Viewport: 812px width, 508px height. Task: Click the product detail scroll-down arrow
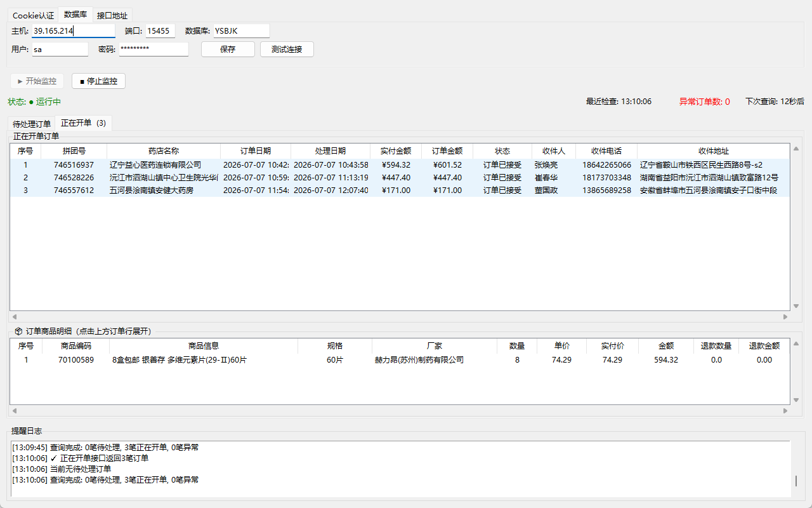click(x=796, y=400)
